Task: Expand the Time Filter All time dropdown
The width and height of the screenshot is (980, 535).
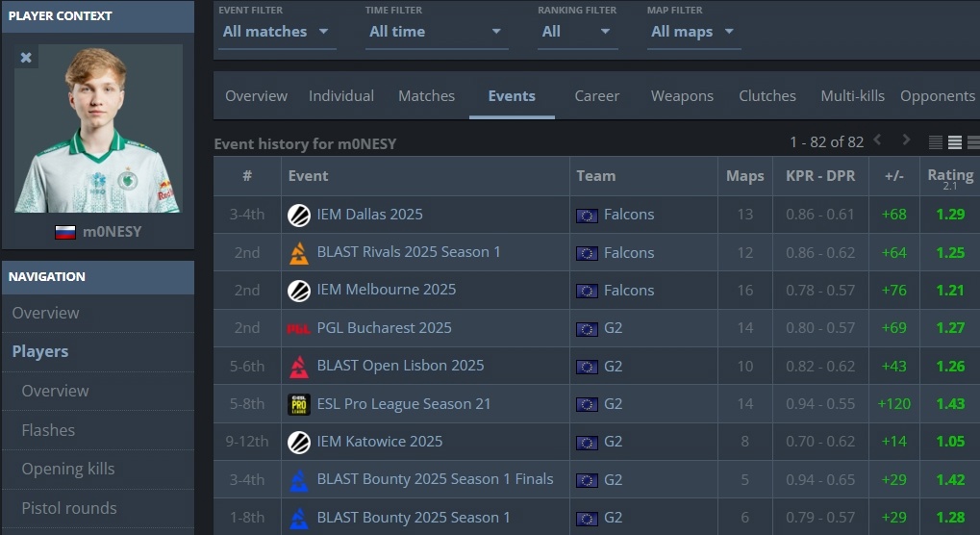Action: pyautogui.click(x=436, y=31)
